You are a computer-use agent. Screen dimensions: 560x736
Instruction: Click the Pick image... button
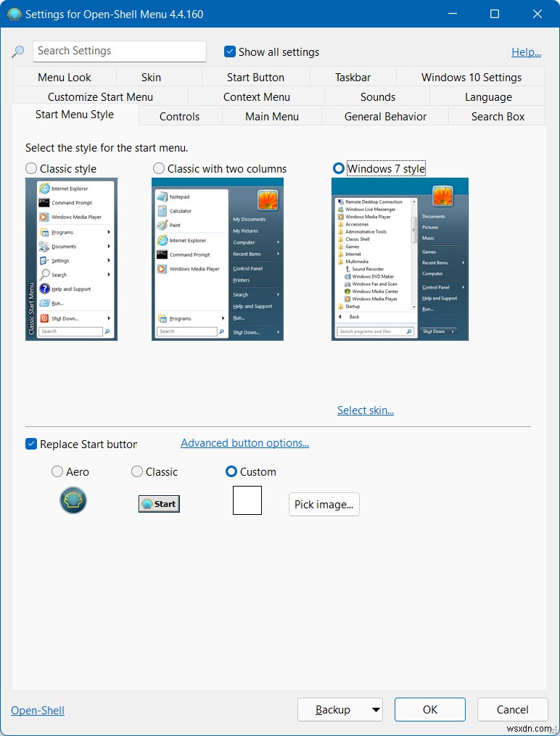pyautogui.click(x=324, y=505)
